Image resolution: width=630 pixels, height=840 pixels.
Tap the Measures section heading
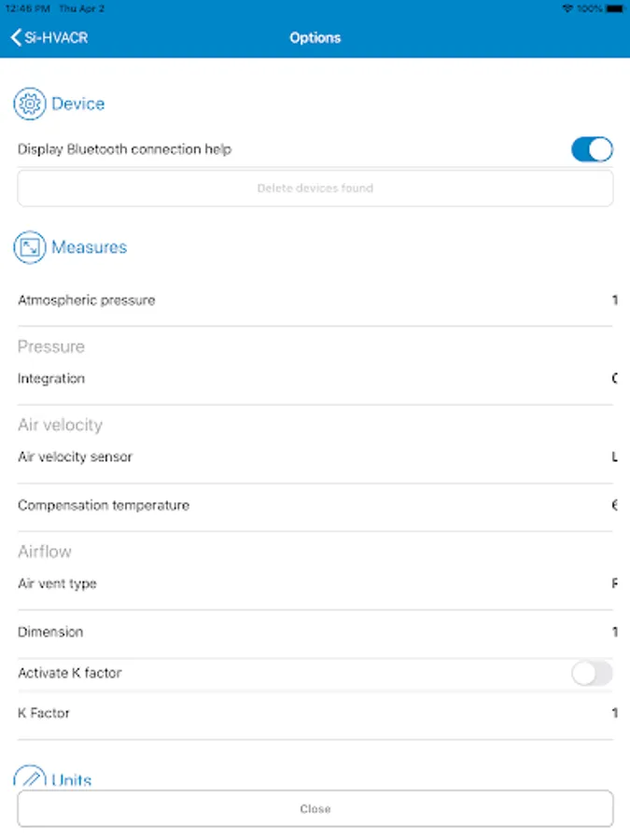[x=89, y=247]
